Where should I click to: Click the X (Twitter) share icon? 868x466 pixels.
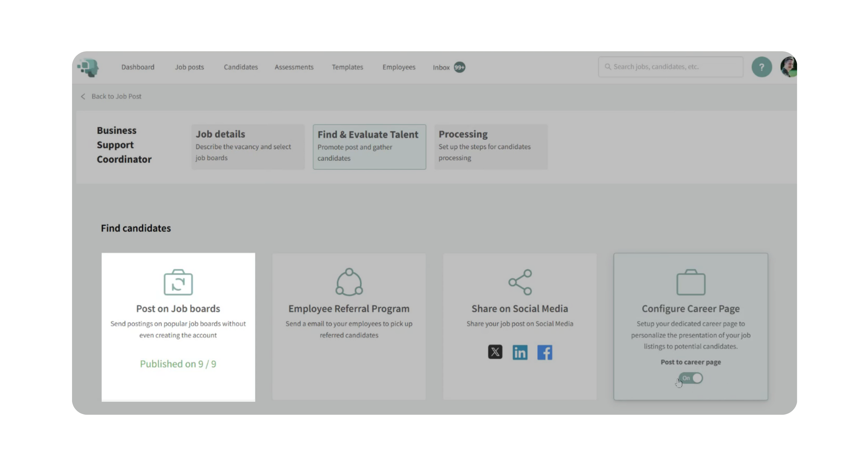pos(495,352)
